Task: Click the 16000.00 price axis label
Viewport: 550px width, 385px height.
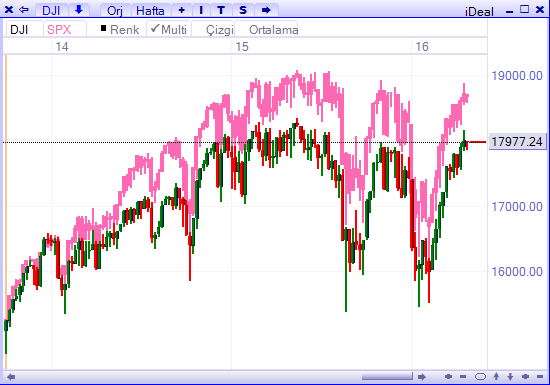Action: click(x=517, y=272)
